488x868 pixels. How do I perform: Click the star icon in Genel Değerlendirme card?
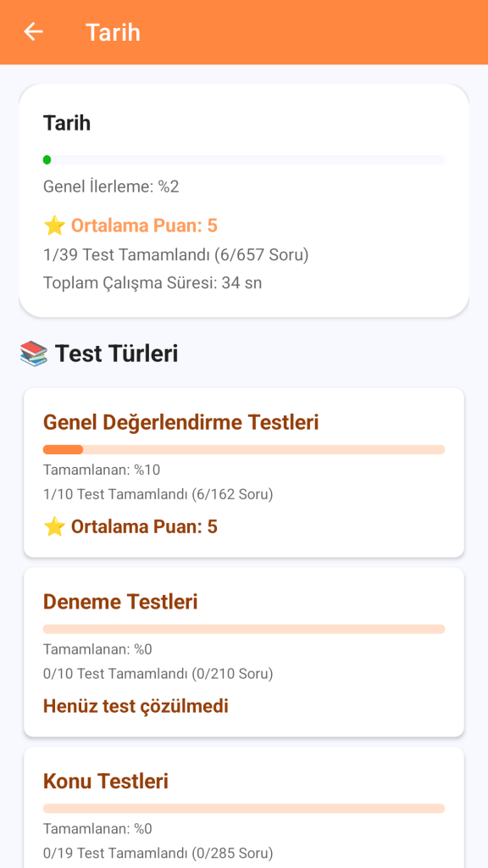[x=54, y=526]
